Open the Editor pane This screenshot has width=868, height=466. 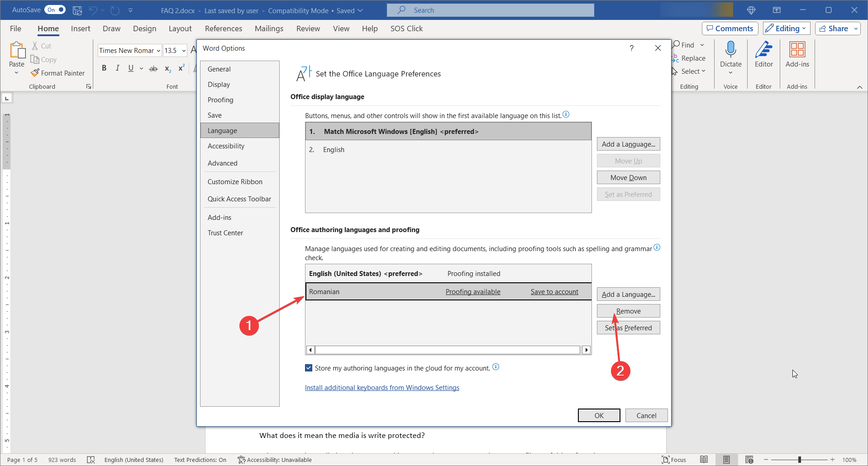(x=763, y=57)
